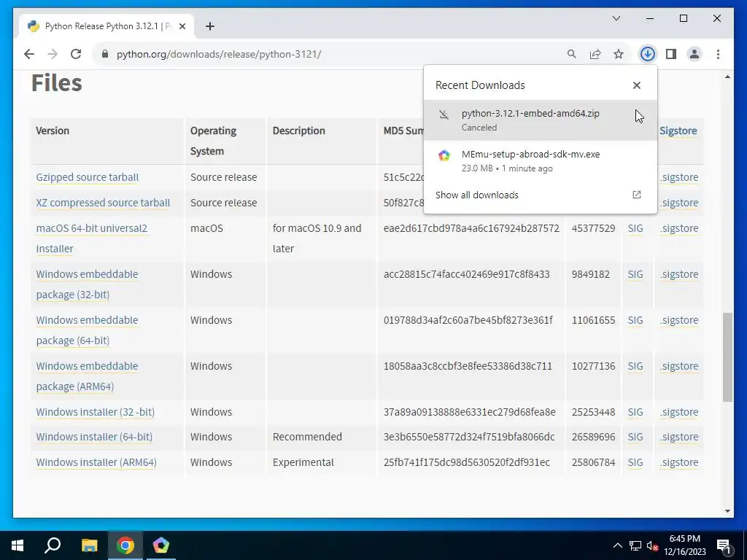Open File Explorer from taskbar
This screenshot has height=560, width=747.
[x=89, y=545]
